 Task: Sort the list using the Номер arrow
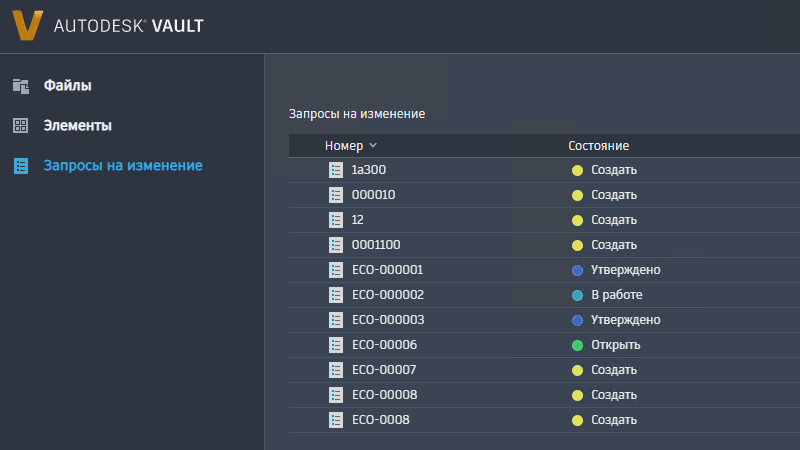[x=373, y=146]
